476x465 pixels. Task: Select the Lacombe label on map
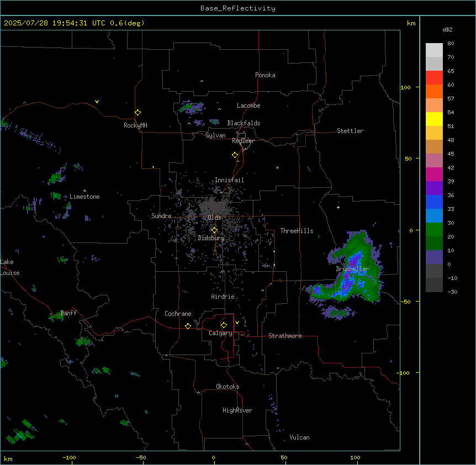[248, 105]
